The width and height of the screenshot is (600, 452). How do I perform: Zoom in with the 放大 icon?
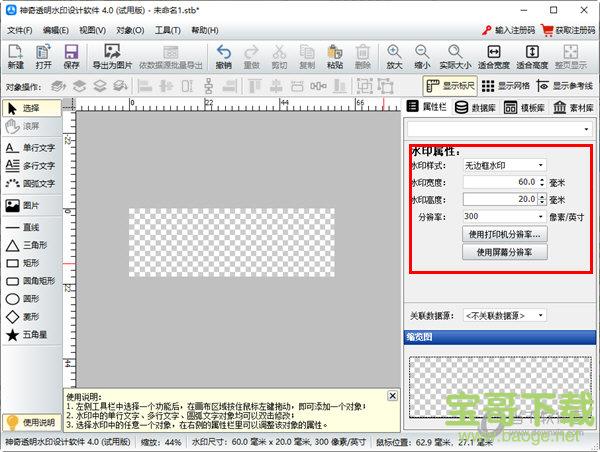tap(395, 56)
